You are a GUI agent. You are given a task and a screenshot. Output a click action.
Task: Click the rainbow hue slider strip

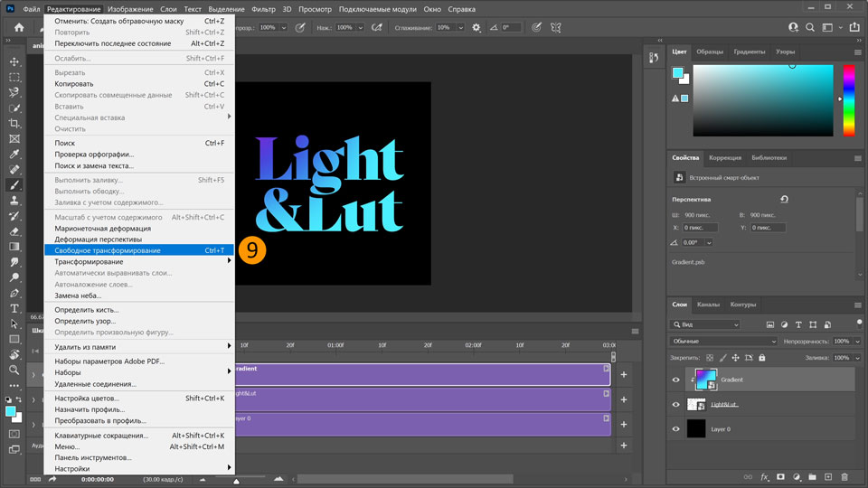point(848,99)
